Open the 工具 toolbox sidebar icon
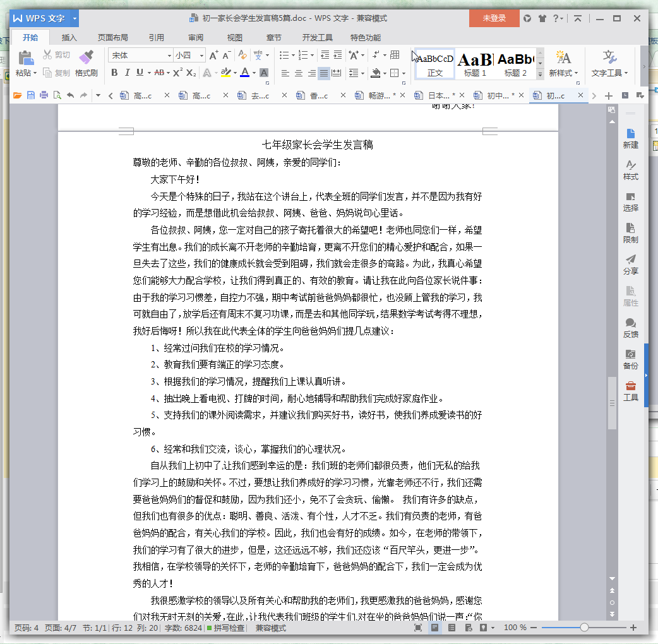Viewport: 658px width, 644px height. pyautogui.click(x=630, y=391)
